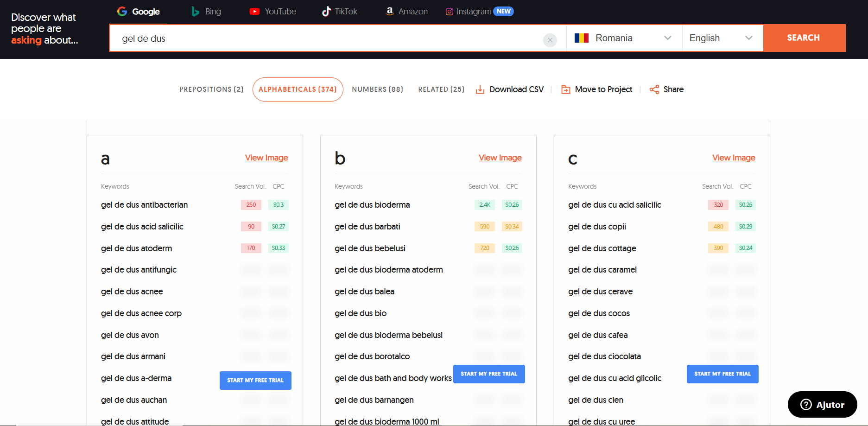This screenshot has height=426, width=868.
Task: Select the Google search engine tab
Action: (x=139, y=12)
